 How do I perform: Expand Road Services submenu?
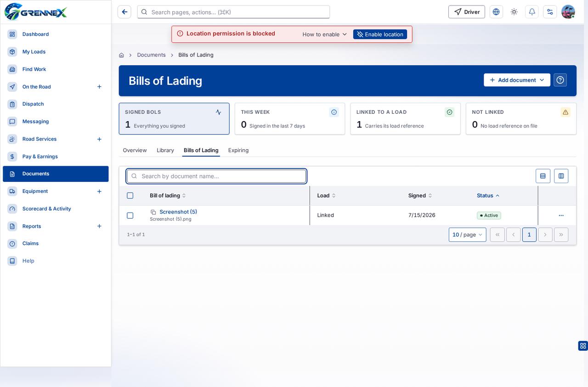[99, 139]
